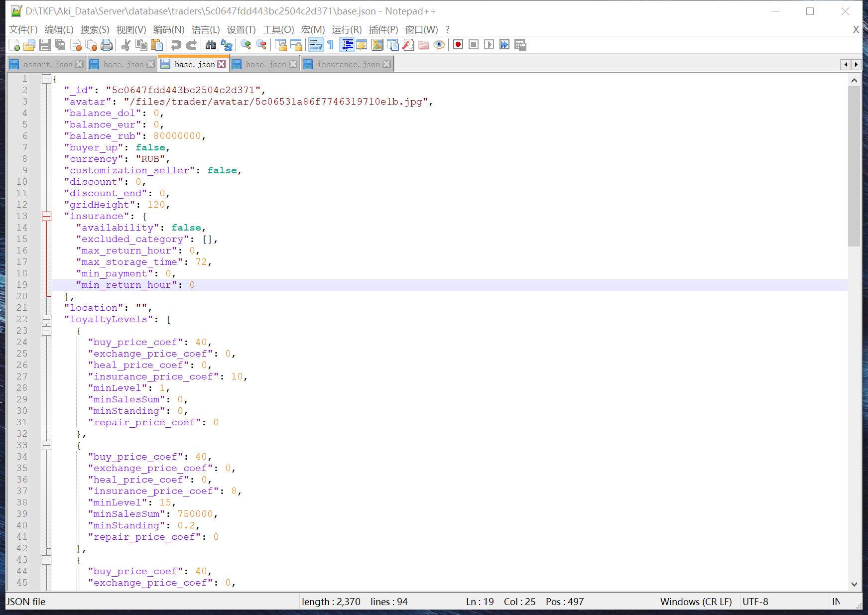The height and width of the screenshot is (615, 868).
Task: Toggle Show All Characters pilcrow icon
Action: pos(331,45)
